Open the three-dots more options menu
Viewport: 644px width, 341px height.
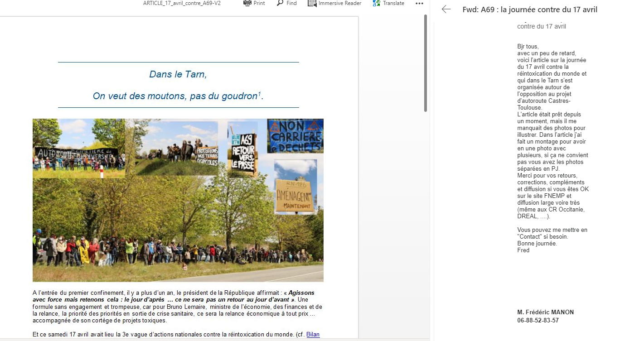(419, 4)
